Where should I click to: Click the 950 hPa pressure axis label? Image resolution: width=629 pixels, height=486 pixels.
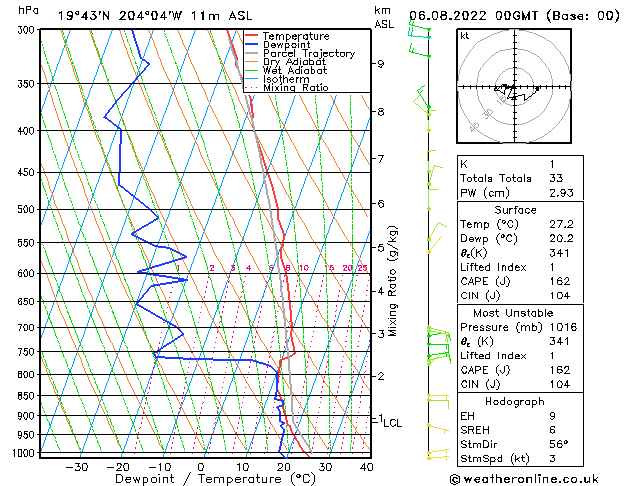pos(28,435)
